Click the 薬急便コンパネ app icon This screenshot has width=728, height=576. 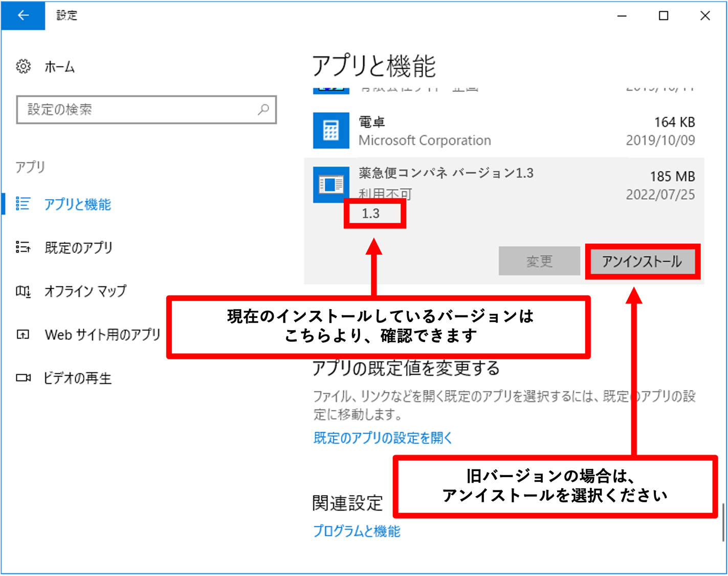coord(331,184)
